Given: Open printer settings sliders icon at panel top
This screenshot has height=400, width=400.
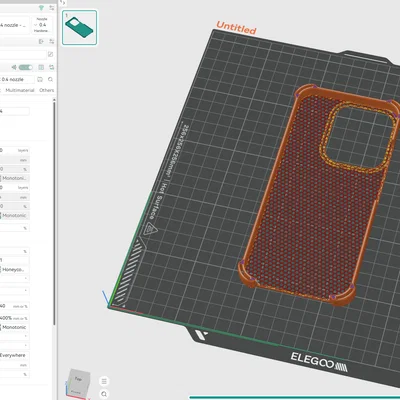Looking at the screenshot, I should coord(52,8).
